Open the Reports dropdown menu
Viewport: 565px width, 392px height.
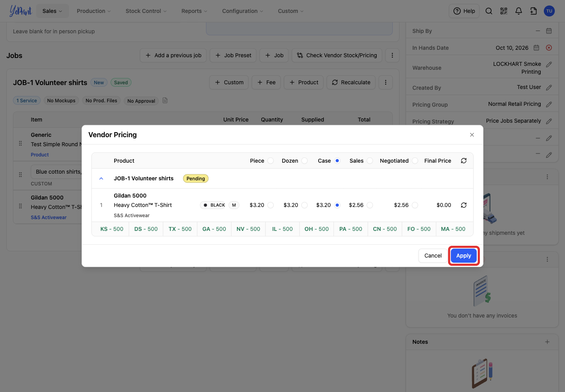tap(194, 11)
